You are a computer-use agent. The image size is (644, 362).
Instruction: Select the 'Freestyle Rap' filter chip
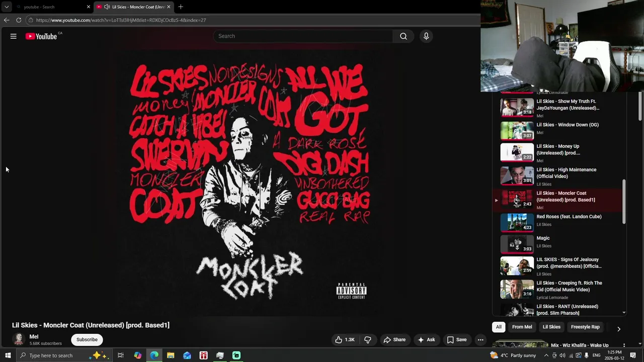[585, 327]
